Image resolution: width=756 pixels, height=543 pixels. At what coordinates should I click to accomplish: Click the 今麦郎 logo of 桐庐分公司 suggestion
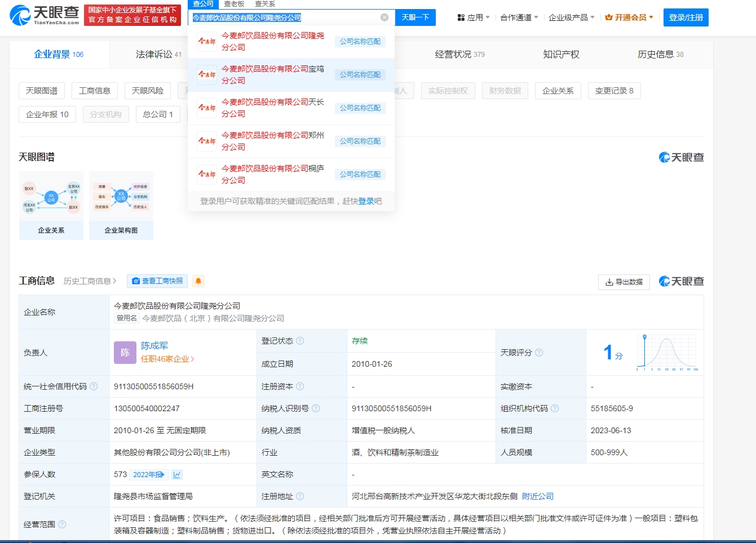coord(207,175)
